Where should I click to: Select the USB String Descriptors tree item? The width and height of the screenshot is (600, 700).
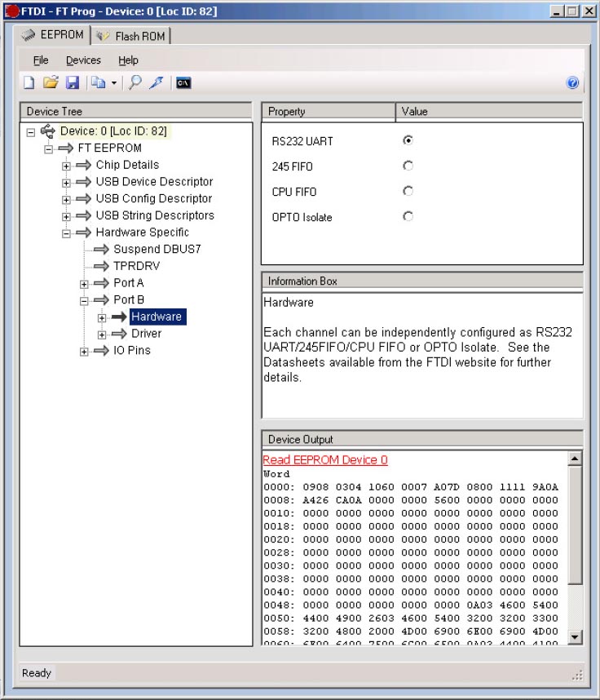[155, 215]
